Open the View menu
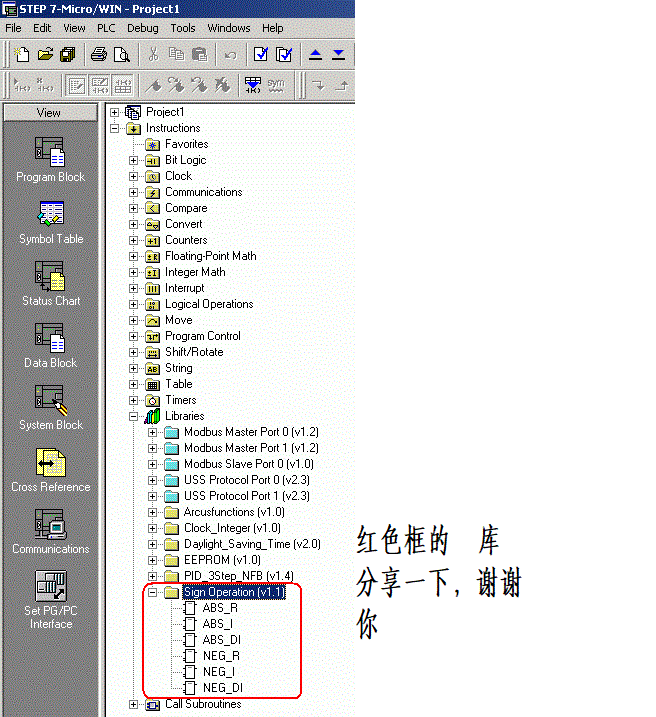The image size is (656, 717). tap(74, 28)
